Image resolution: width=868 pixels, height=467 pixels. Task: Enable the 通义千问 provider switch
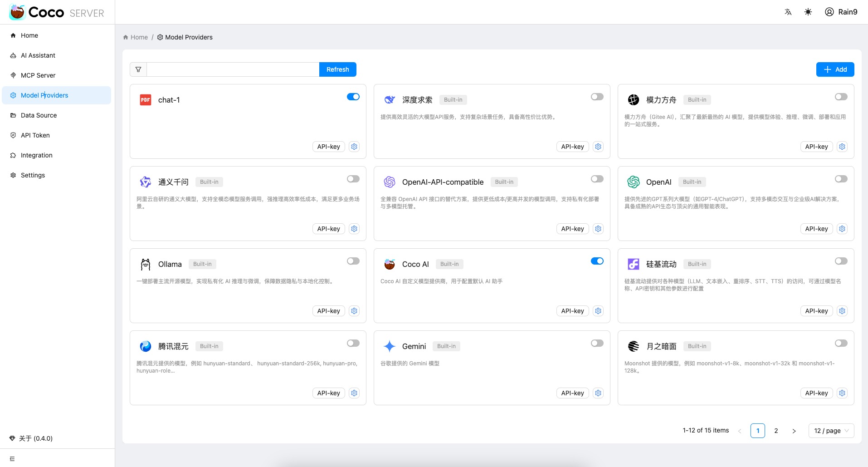[x=353, y=179]
